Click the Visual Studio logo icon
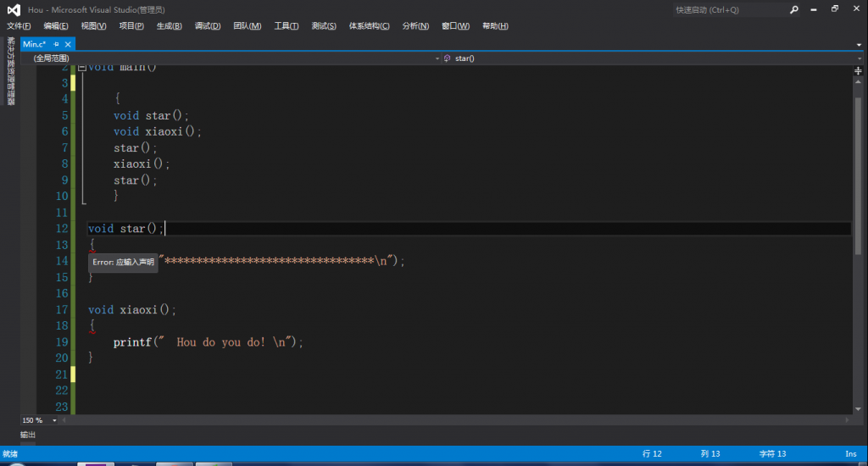Viewport: 868px width, 466px height. coord(14,9)
